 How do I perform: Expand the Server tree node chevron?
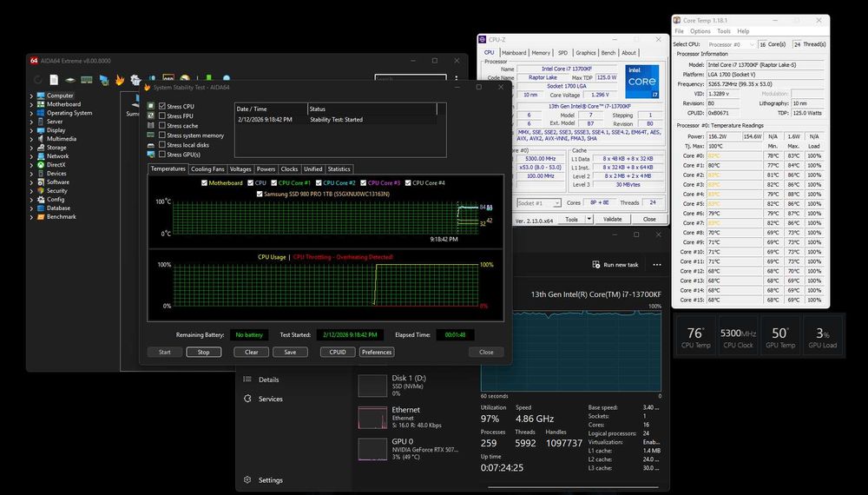pyautogui.click(x=31, y=122)
